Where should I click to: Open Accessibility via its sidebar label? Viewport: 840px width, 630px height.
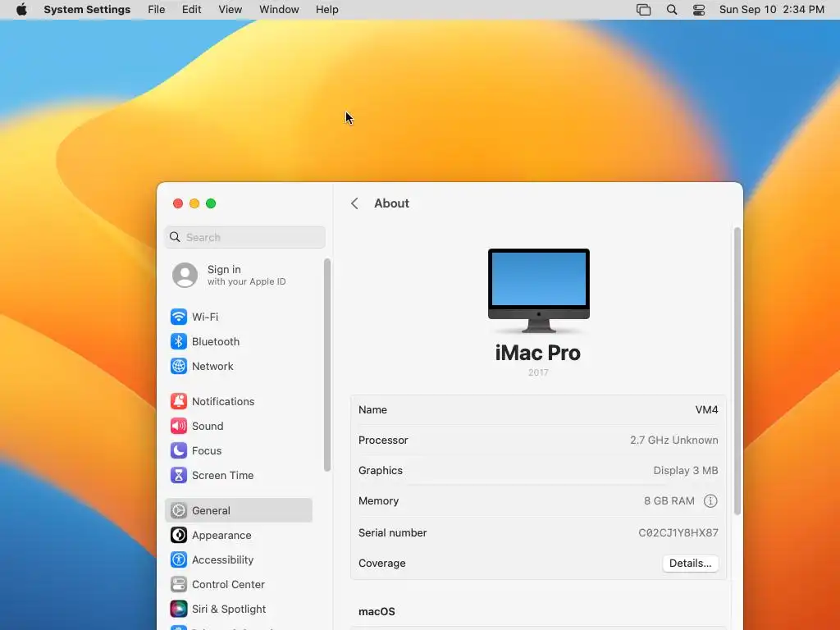[x=223, y=559]
